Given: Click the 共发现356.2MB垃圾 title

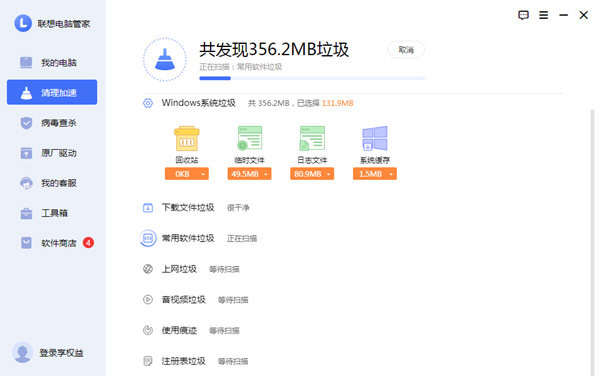Looking at the screenshot, I should coord(274,49).
